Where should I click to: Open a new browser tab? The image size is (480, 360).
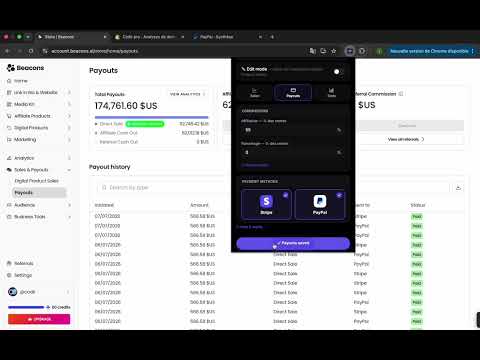272,37
